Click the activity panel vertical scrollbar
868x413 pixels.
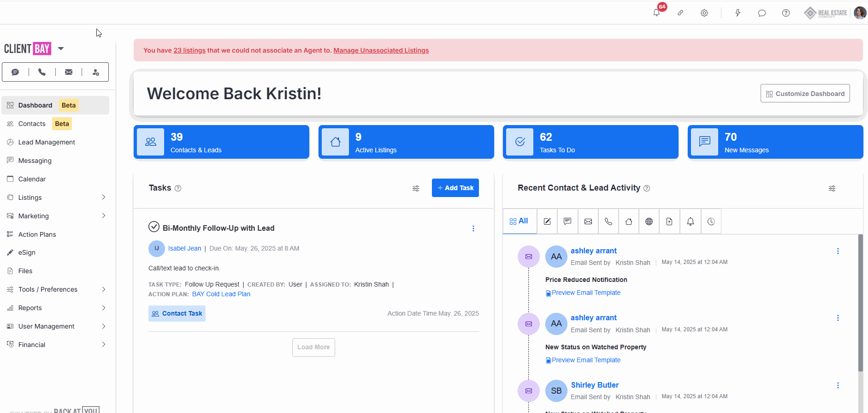(x=860, y=303)
